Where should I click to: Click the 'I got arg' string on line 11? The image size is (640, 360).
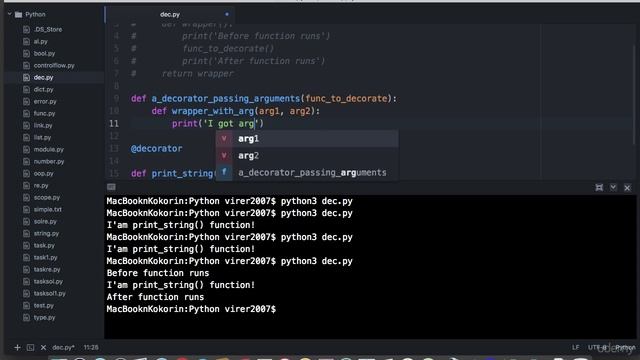pos(231,124)
